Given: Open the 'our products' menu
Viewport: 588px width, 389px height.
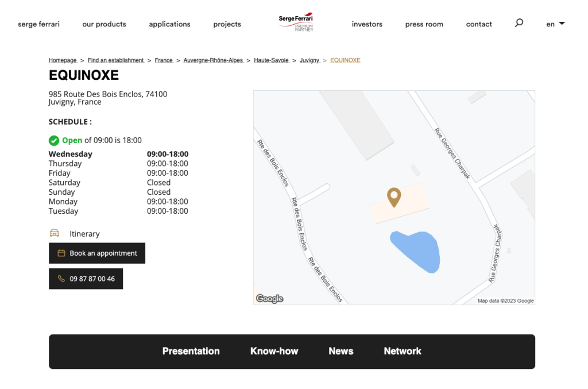Looking at the screenshot, I should [x=105, y=24].
